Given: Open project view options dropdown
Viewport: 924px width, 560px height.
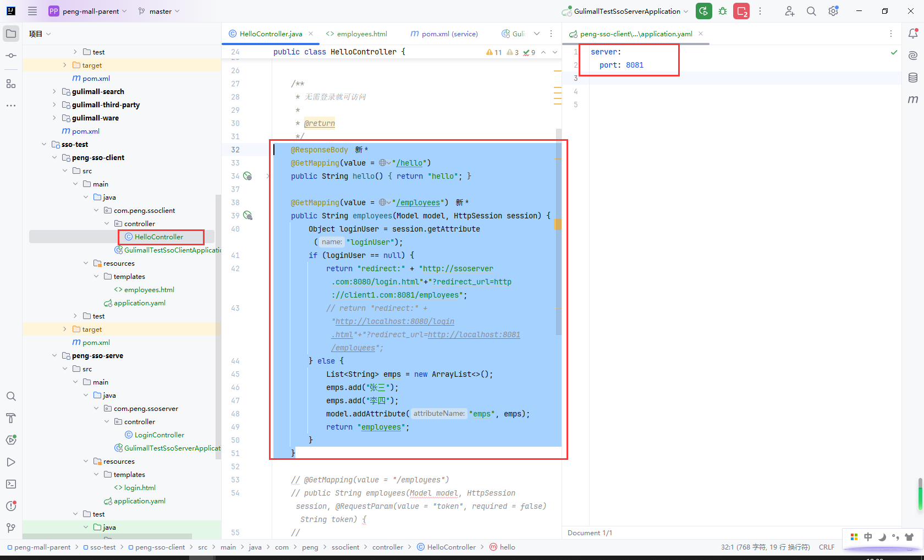Looking at the screenshot, I should pyautogui.click(x=48, y=34).
